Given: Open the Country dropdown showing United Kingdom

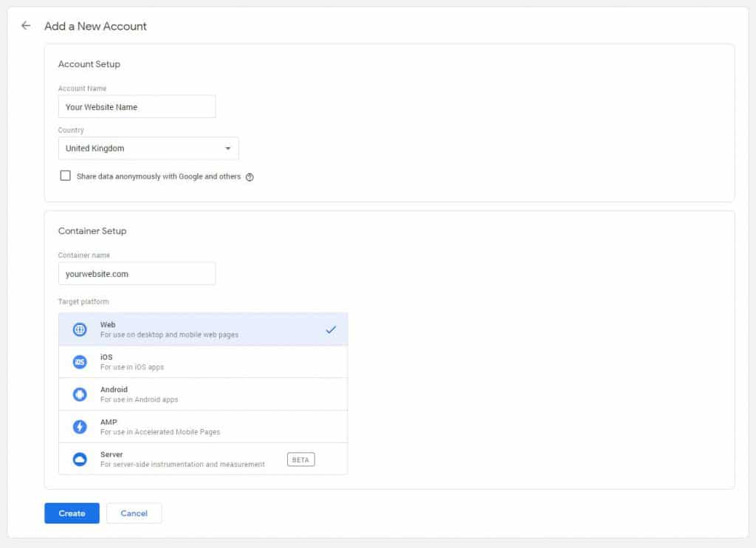Looking at the screenshot, I should tap(148, 148).
